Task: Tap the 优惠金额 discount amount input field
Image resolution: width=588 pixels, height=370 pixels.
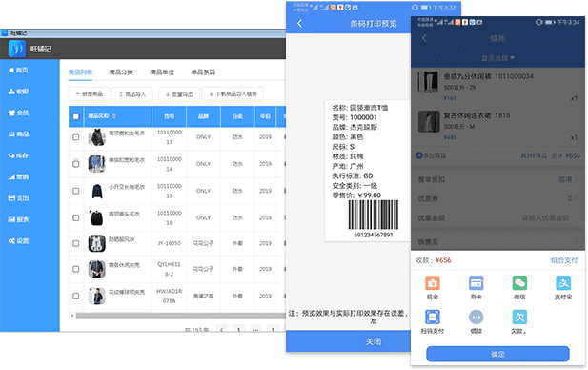Action: pyautogui.click(x=545, y=218)
